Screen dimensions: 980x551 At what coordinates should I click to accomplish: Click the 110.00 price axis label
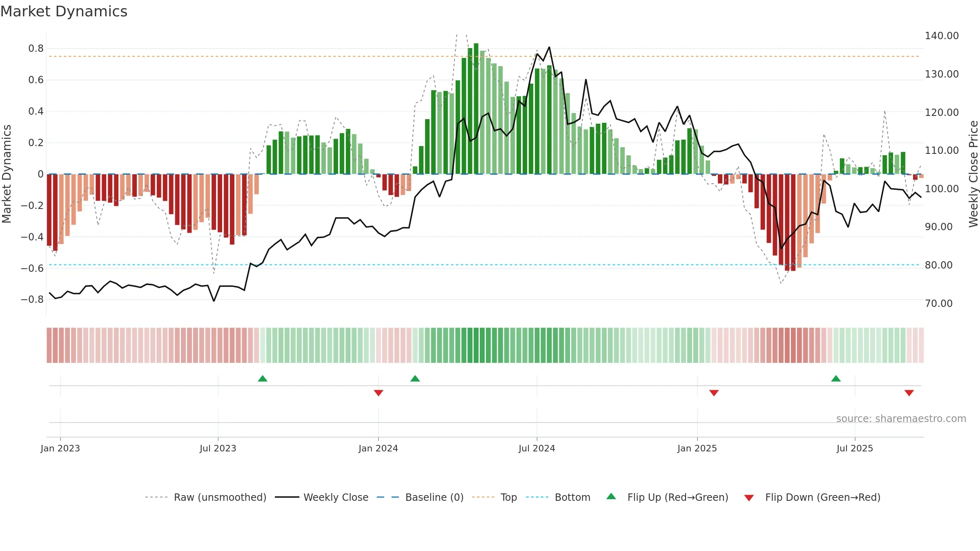(942, 151)
